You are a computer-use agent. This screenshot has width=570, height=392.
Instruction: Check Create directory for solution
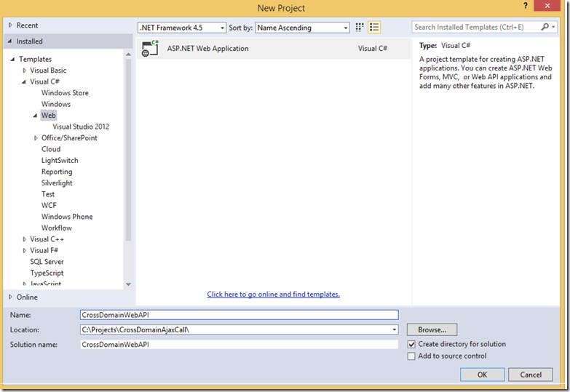pyautogui.click(x=411, y=344)
